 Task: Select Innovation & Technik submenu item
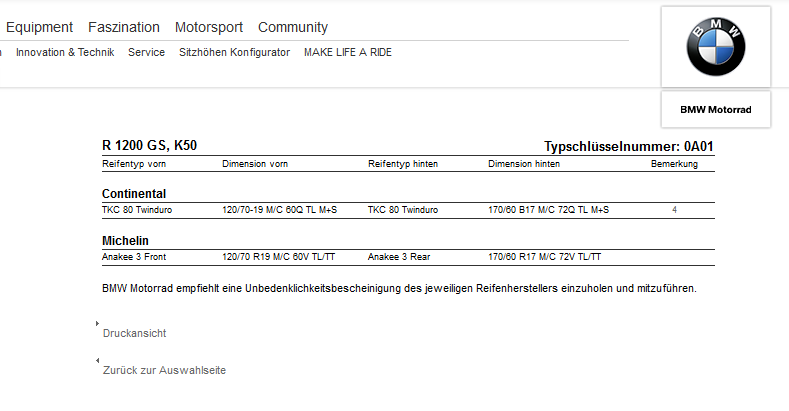(65, 52)
